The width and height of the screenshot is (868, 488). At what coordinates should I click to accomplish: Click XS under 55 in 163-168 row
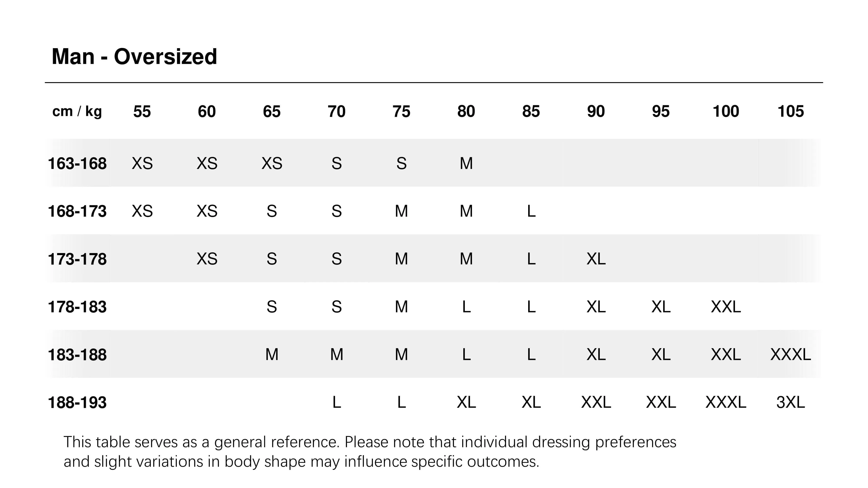pos(142,163)
